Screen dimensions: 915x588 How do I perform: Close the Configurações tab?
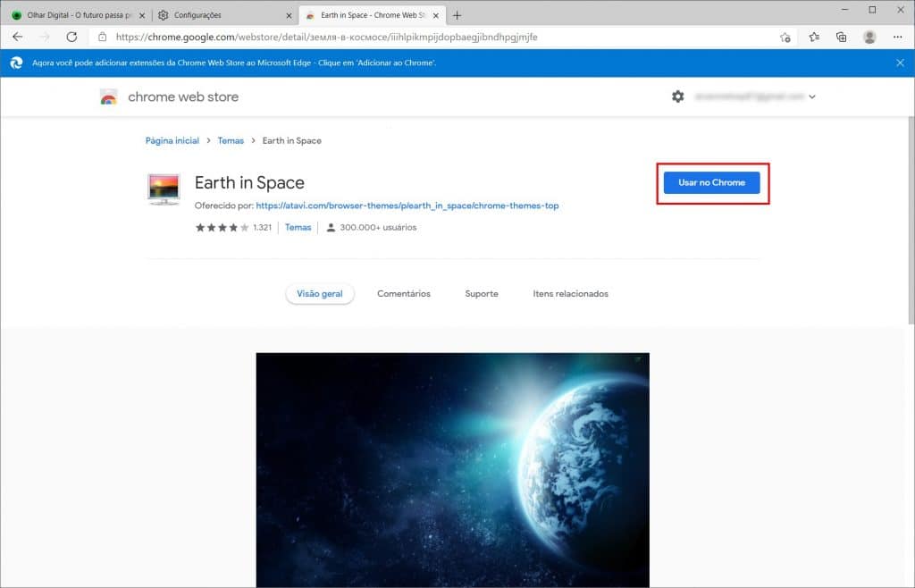coord(289,16)
